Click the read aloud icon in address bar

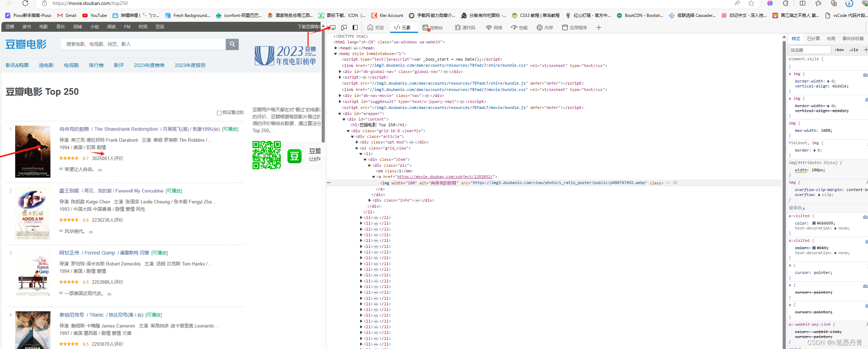pos(737,3)
